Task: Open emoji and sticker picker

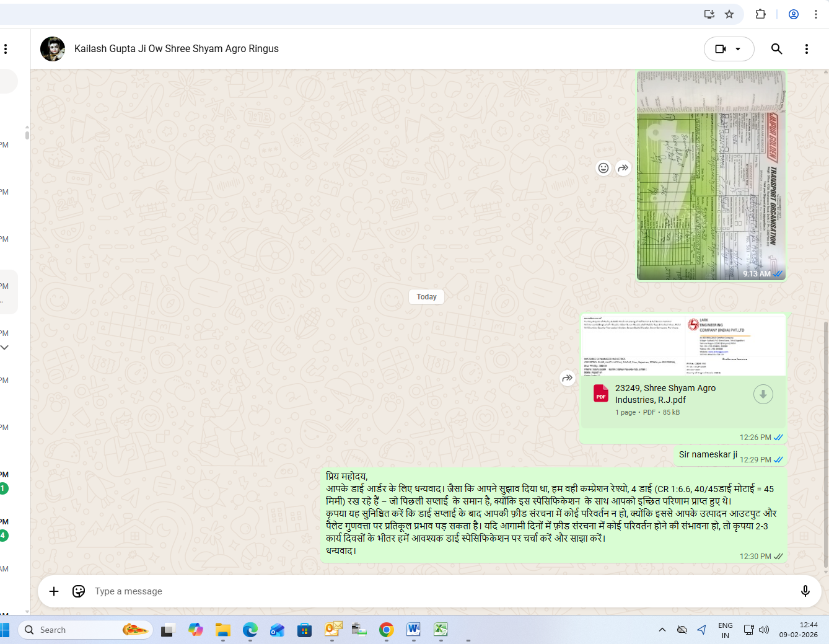Action: (x=79, y=591)
